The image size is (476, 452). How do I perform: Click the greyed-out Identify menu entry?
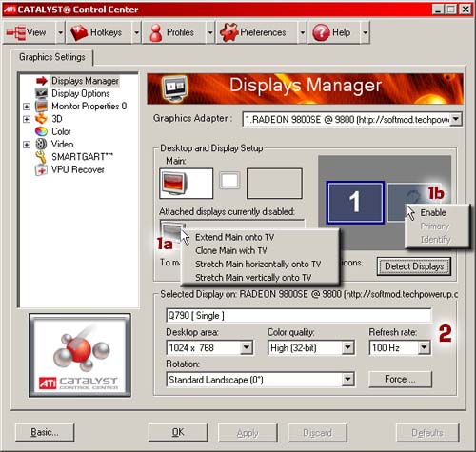(435, 239)
